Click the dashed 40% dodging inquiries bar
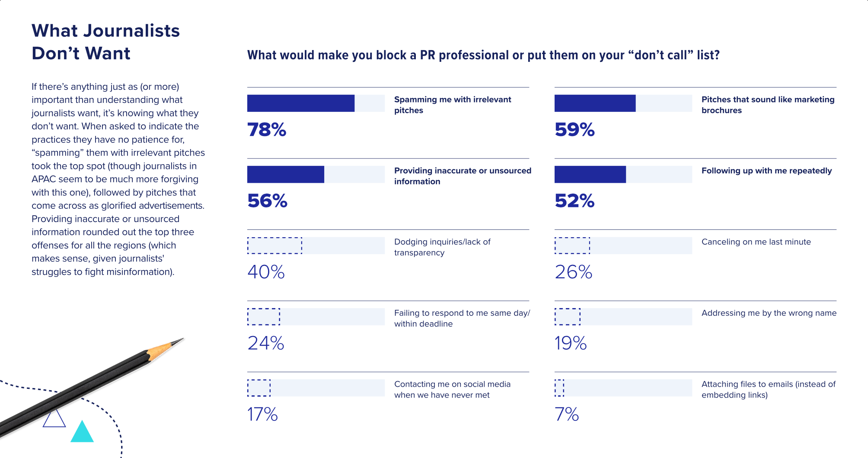The height and width of the screenshot is (458, 868). [x=274, y=245]
